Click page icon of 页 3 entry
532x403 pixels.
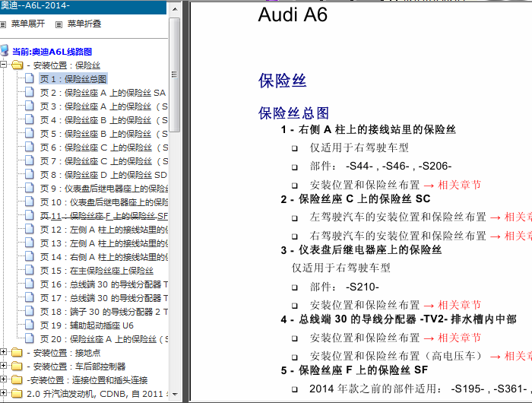click(30, 106)
